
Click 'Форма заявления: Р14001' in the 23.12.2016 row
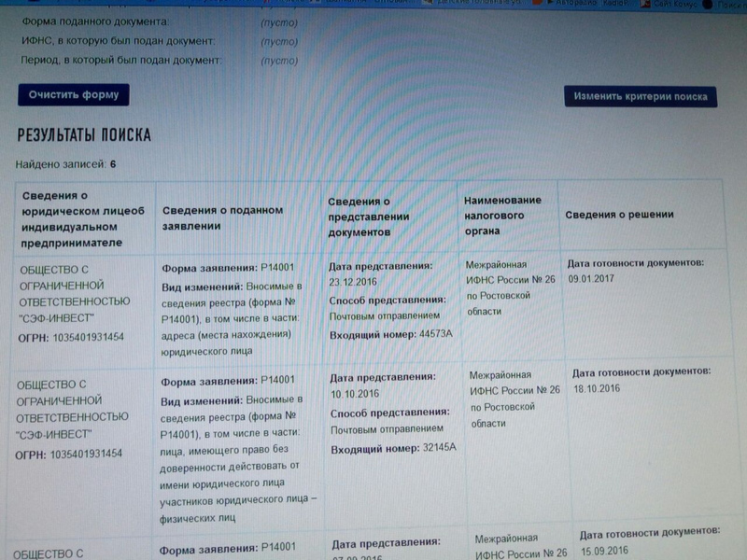(228, 268)
